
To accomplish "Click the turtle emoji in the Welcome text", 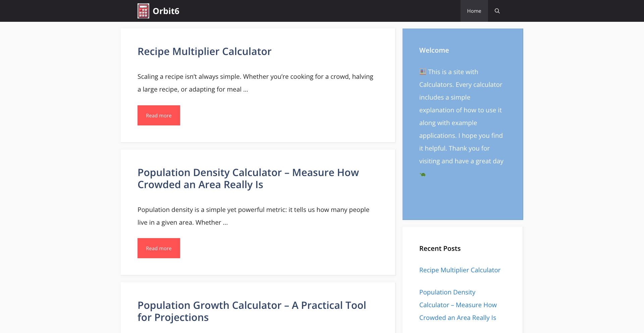I will tap(423, 174).
